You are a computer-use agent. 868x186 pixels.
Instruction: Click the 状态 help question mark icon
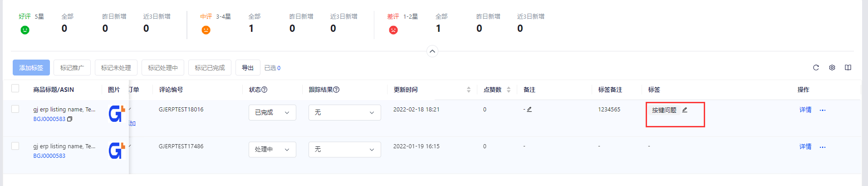point(265,90)
